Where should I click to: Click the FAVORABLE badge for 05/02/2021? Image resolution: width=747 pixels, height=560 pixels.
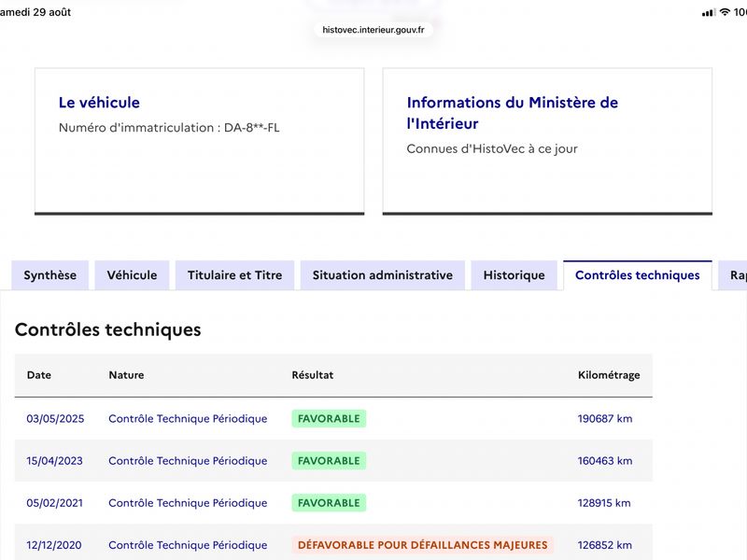point(329,503)
